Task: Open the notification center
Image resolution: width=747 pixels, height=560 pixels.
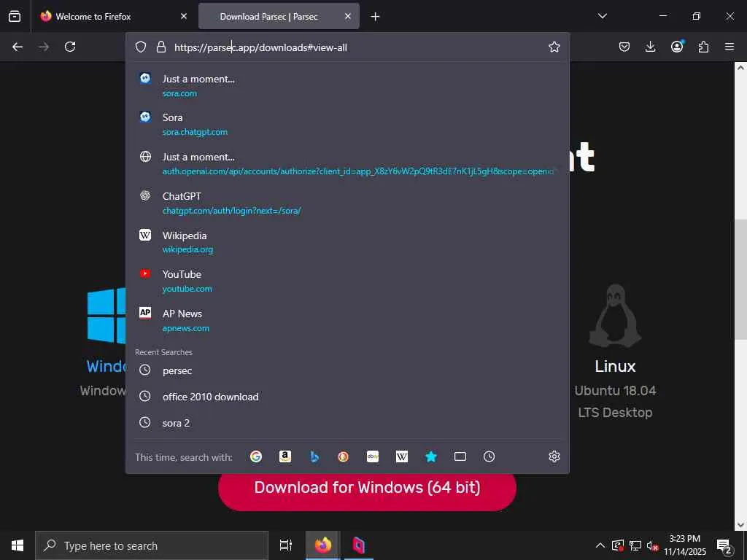Action: pyautogui.click(x=724, y=545)
